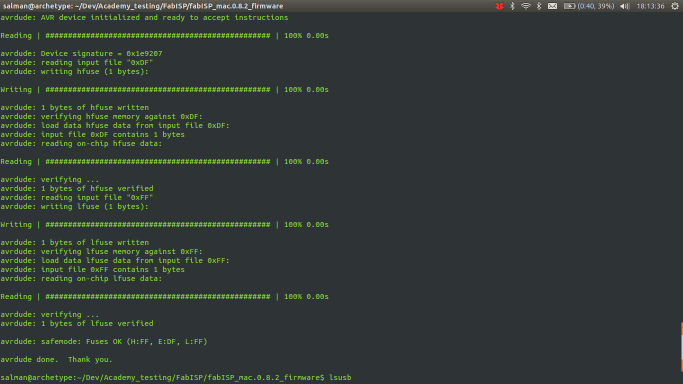The image size is (683, 384).
Task: Click the red indicator icon in top panel
Action: click(499, 6)
